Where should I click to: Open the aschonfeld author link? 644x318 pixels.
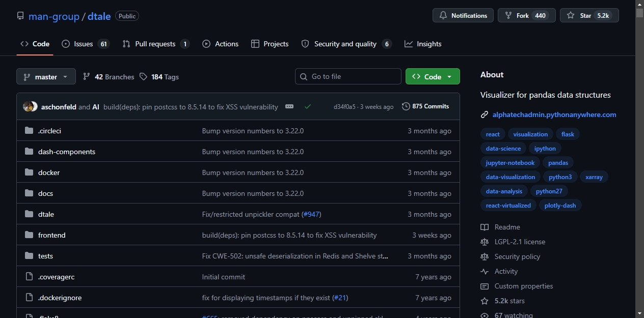(59, 107)
